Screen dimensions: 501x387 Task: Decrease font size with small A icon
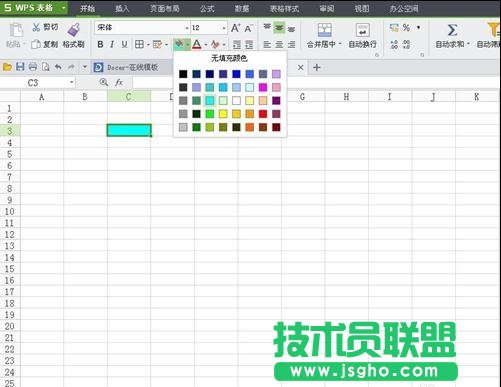coord(248,28)
